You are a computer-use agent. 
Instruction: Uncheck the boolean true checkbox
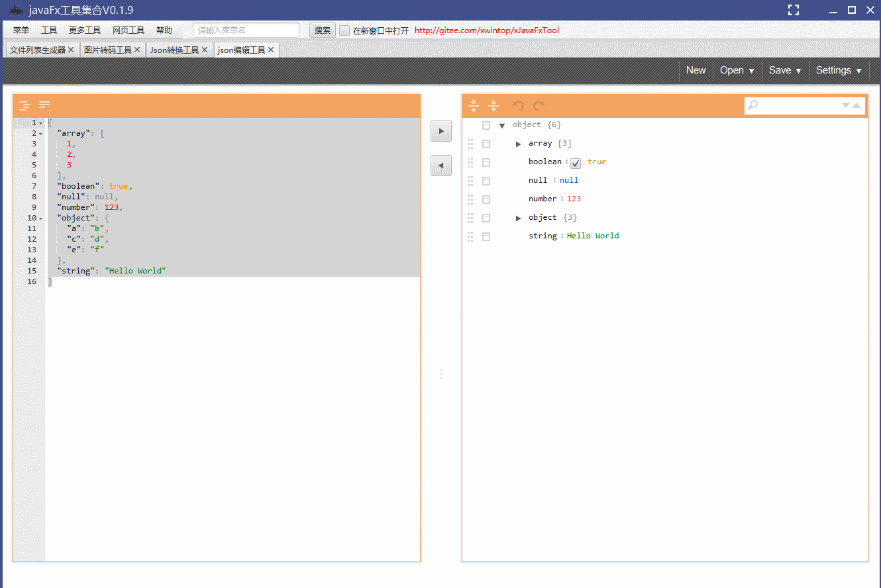coord(576,163)
